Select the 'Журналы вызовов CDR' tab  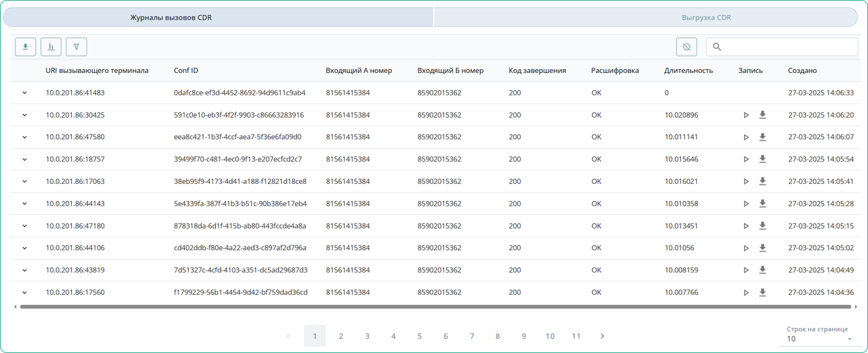[x=171, y=18]
